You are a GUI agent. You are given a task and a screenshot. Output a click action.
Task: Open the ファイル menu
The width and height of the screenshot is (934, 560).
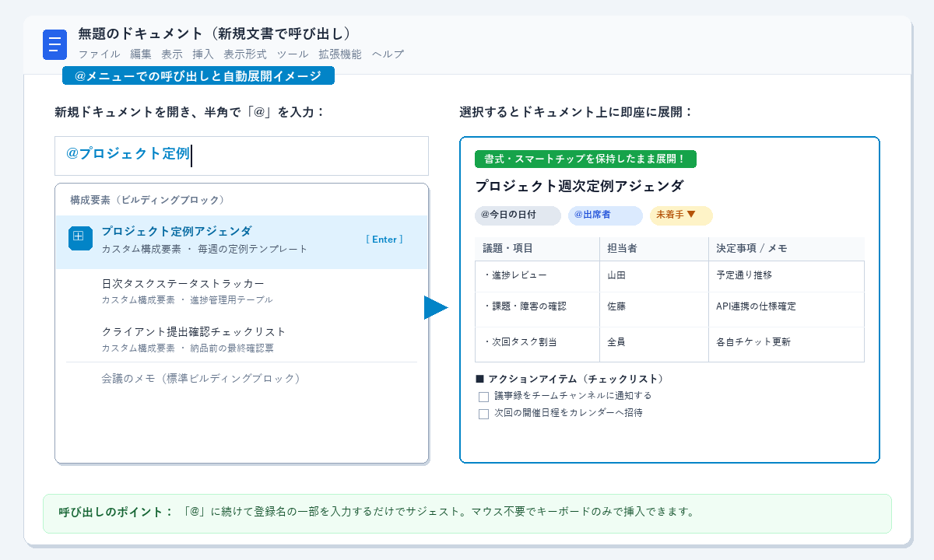(99, 54)
